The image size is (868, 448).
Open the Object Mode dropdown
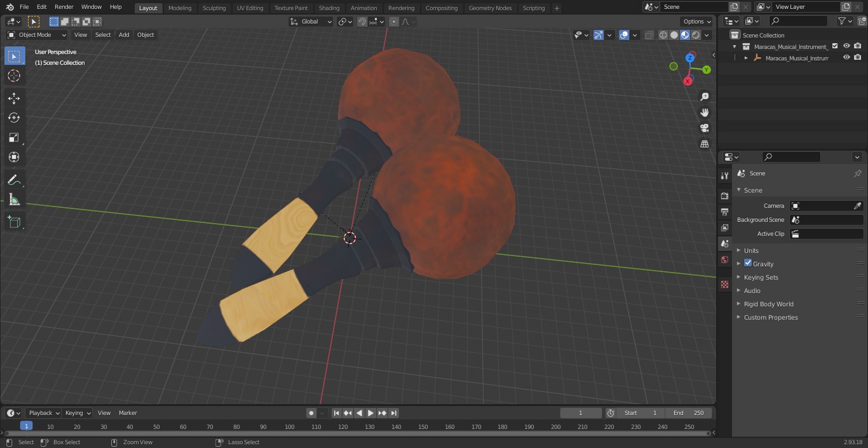click(x=37, y=35)
